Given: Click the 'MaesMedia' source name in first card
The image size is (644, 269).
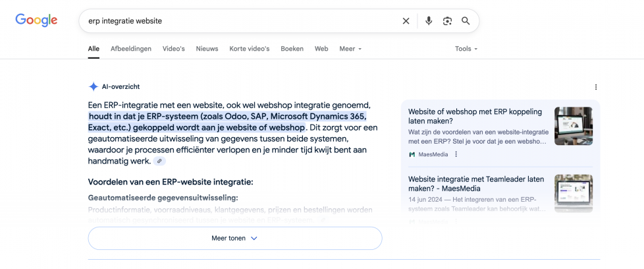Looking at the screenshot, I should tap(433, 154).
